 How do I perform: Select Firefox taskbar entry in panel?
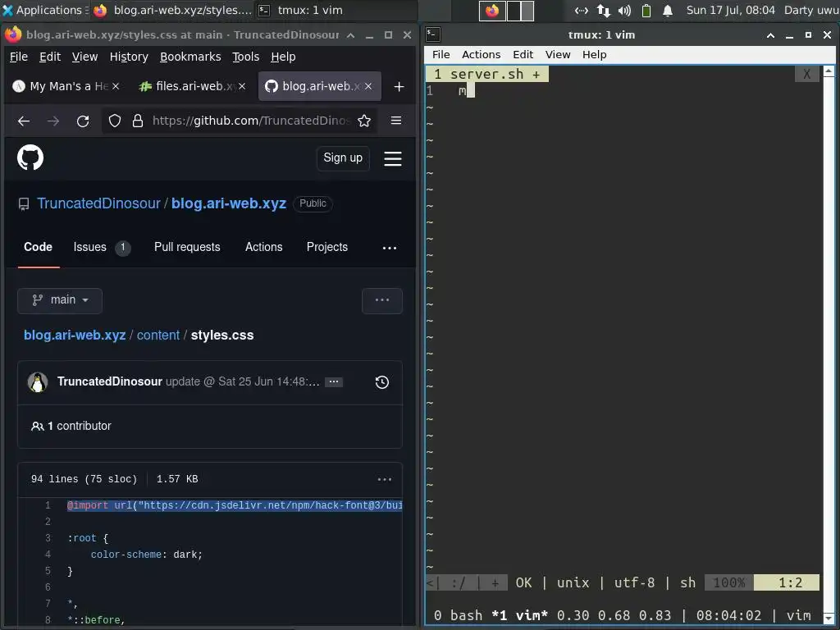pyautogui.click(x=172, y=10)
